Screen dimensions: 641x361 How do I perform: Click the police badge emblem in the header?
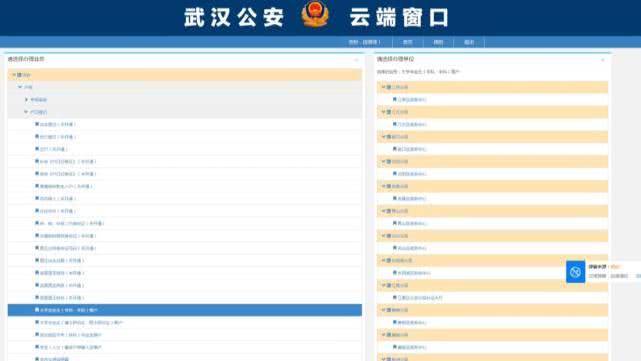click(315, 15)
